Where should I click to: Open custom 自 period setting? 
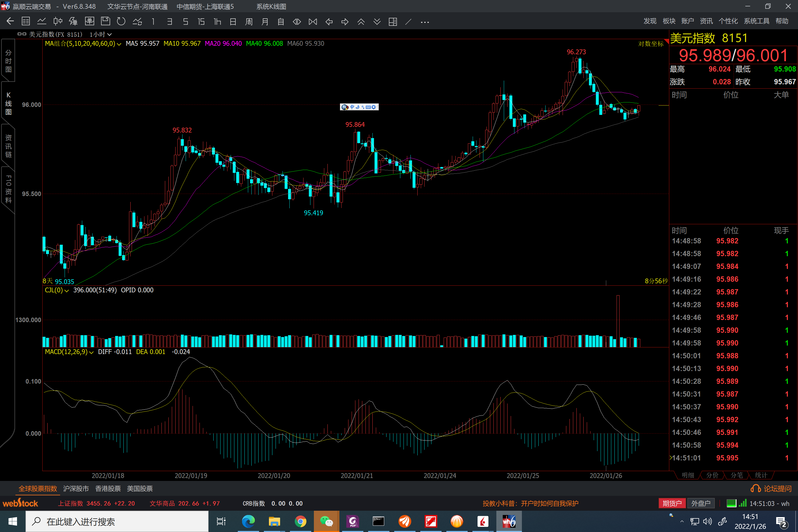point(281,21)
